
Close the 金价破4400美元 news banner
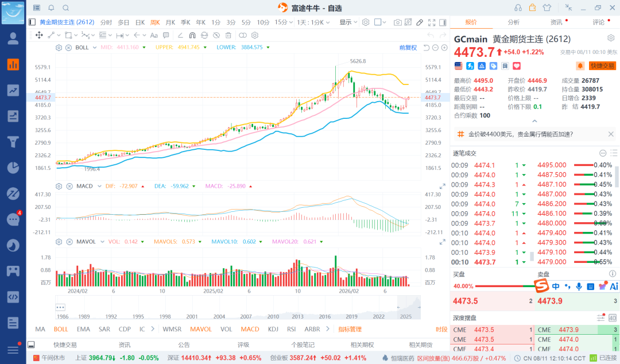(611, 134)
